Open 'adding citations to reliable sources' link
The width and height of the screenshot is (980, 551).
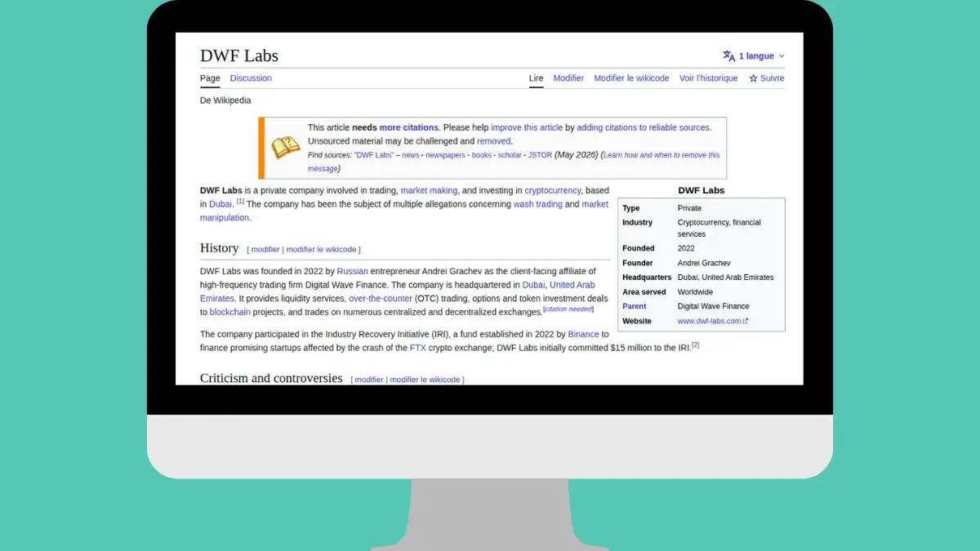tap(644, 127)
